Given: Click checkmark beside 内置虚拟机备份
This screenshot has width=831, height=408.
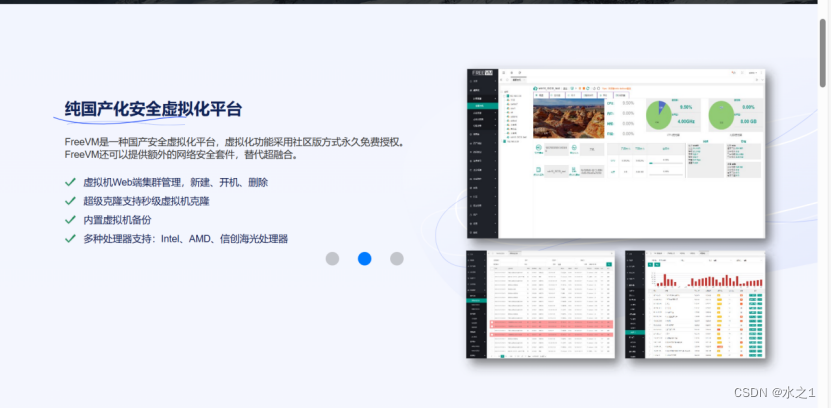Looking at the screenshot, I should pos(70,220).
